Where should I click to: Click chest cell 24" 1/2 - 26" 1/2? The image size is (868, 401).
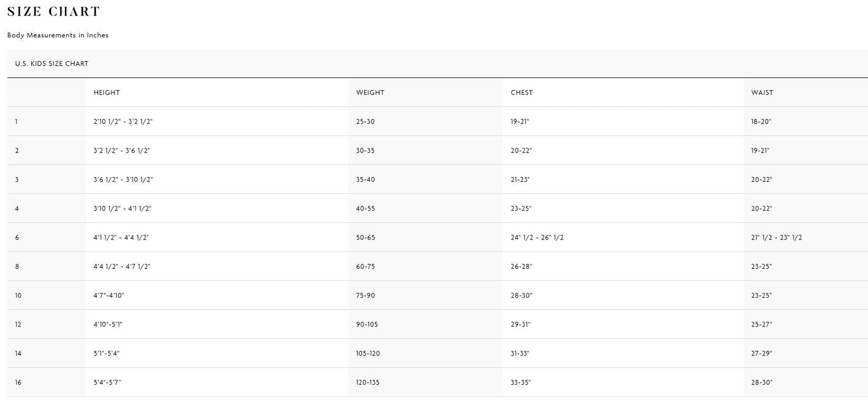537,238
